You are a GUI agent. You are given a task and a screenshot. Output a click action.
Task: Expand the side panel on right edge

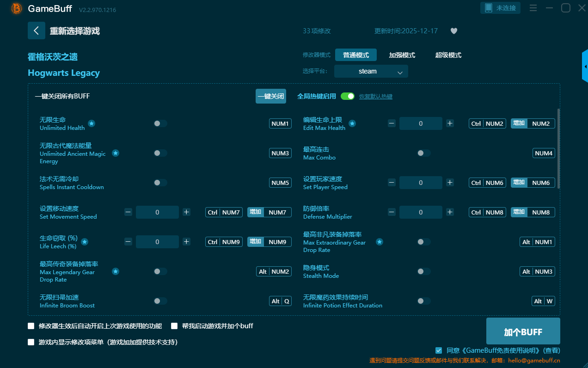[x=585, y=67]
